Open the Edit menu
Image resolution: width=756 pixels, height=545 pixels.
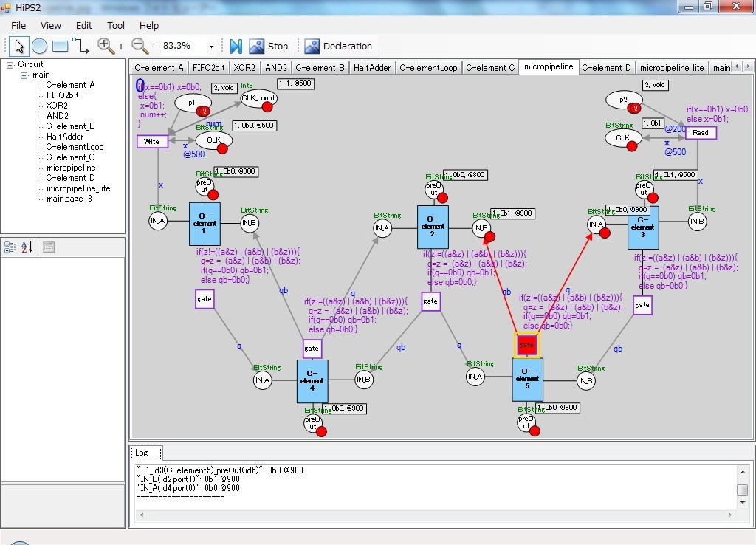[84, 26]
